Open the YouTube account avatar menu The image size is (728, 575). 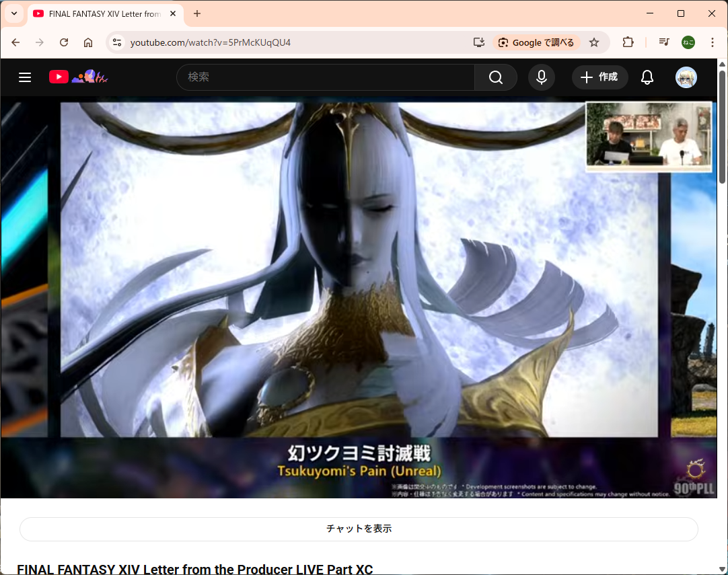click(686, 77)
